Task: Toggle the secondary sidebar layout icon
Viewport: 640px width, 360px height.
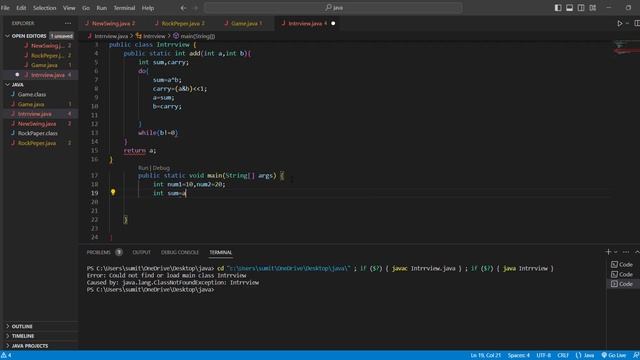Action: click(x=581, y=8)
